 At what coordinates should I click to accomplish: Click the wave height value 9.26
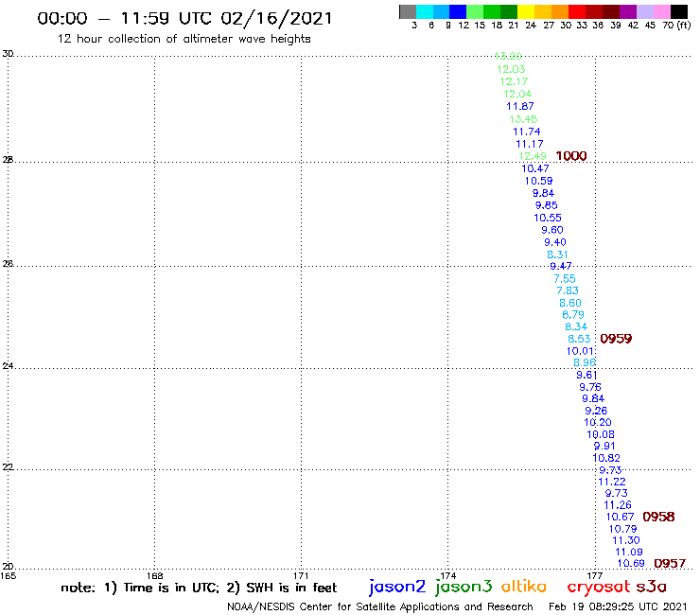[x=596, y=411]
